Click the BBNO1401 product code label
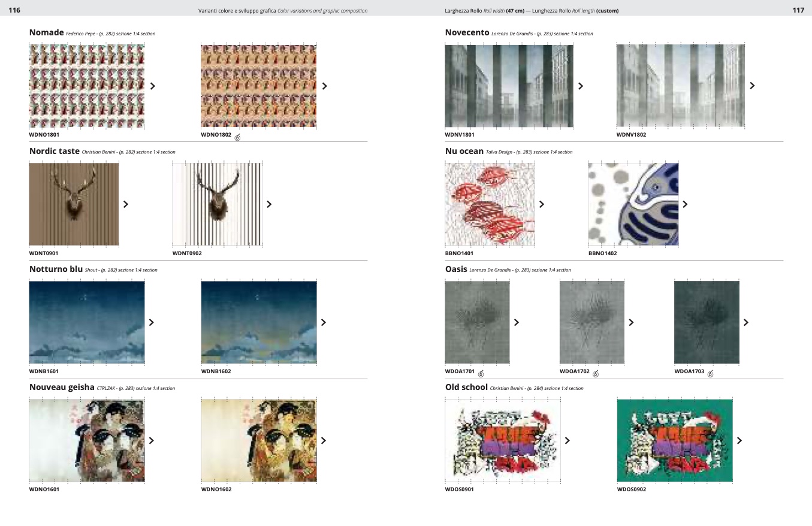Screen dimensions: 812x526 click(x=459, y=253)
